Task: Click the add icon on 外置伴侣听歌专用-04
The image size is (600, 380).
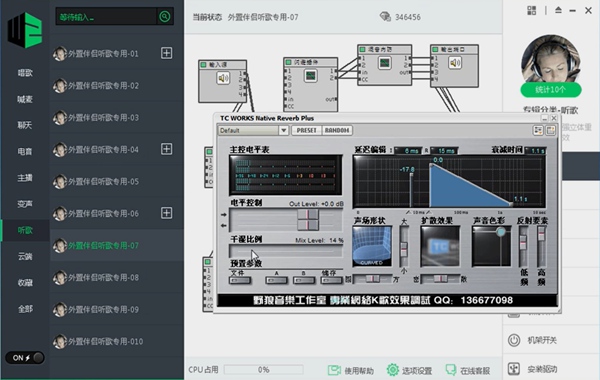Action: pyautogui.click(x=166, y=149)
